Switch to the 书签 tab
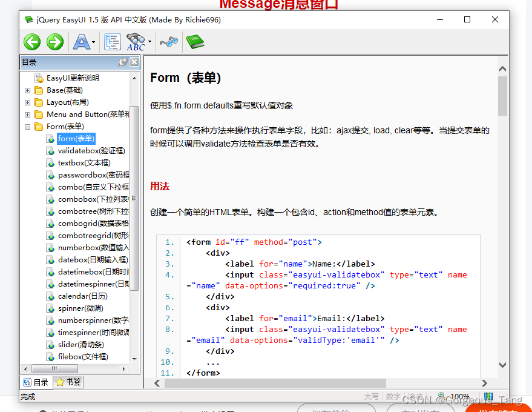This screenshot has width=532, height=412. pyautogui.click(x=68, y=382)
